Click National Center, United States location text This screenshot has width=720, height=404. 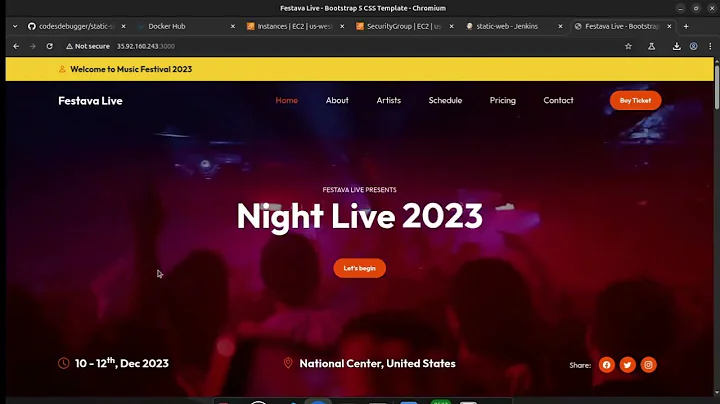pos(377,364)
